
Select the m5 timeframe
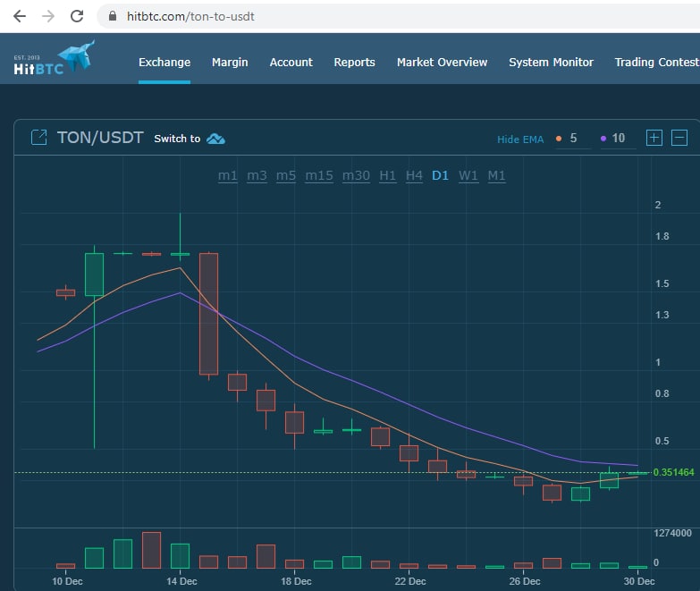286,175
